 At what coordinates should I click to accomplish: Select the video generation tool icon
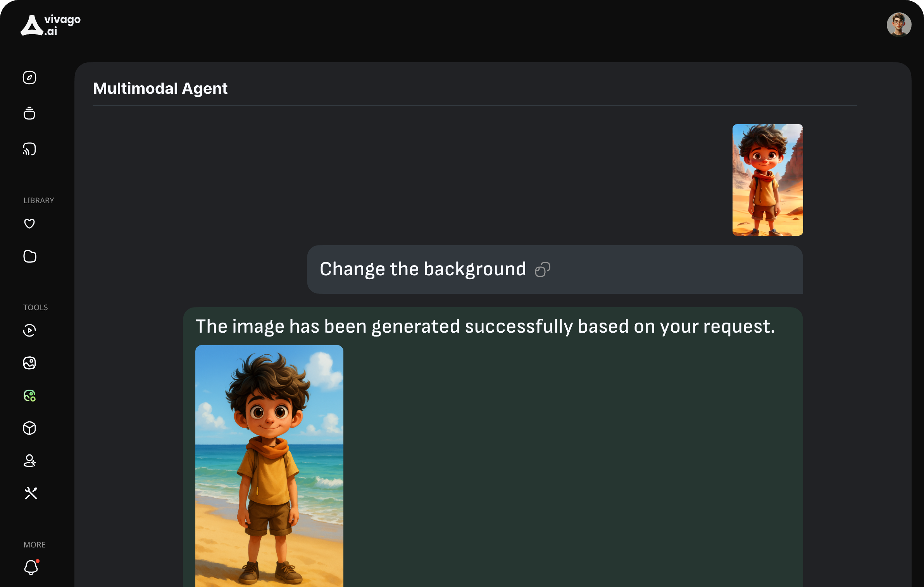click(29, 330)
